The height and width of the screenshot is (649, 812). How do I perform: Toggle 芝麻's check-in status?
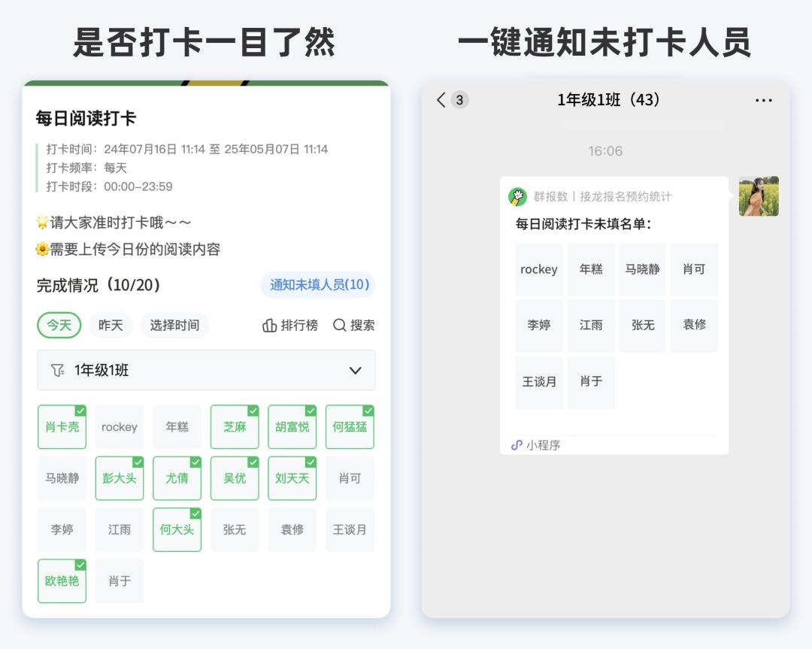tap(234, 425)
